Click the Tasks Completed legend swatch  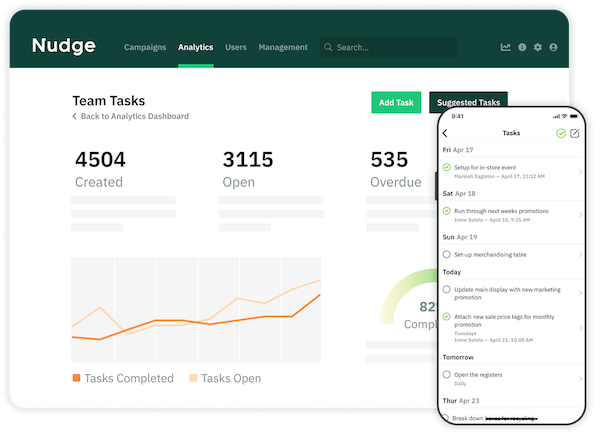click(77, 378)
